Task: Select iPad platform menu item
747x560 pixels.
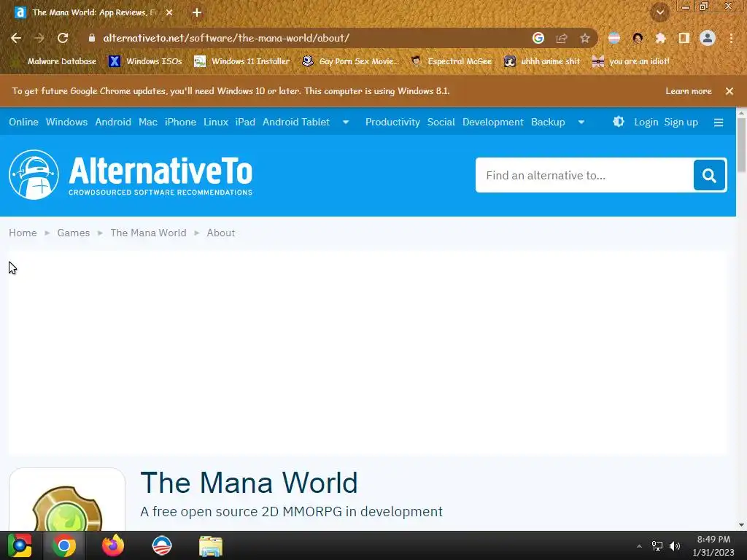Action: click(245, 122)
